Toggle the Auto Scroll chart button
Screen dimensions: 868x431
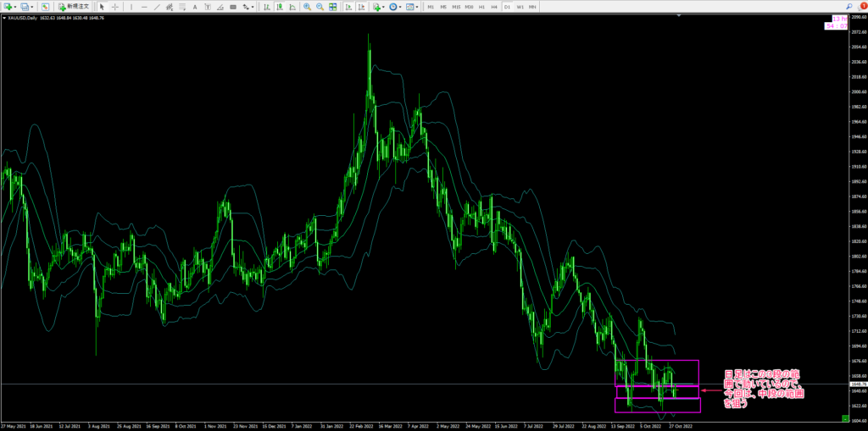[x=348, y=7]
